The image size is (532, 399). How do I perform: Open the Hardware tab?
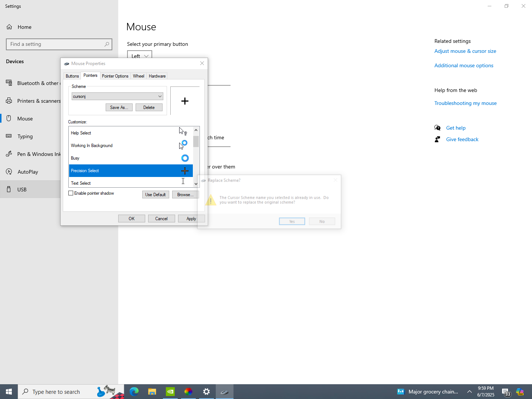tap(157, 76)
